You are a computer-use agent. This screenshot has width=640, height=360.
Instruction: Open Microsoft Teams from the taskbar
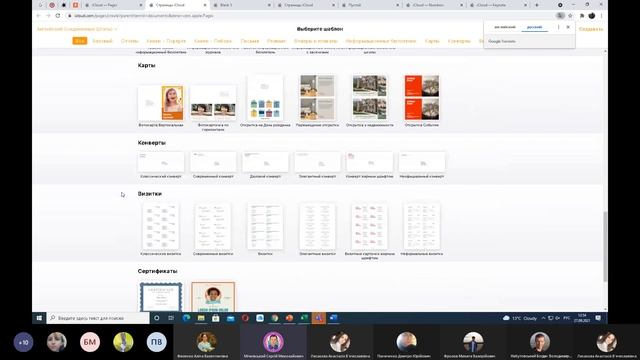tap(319, 318)
